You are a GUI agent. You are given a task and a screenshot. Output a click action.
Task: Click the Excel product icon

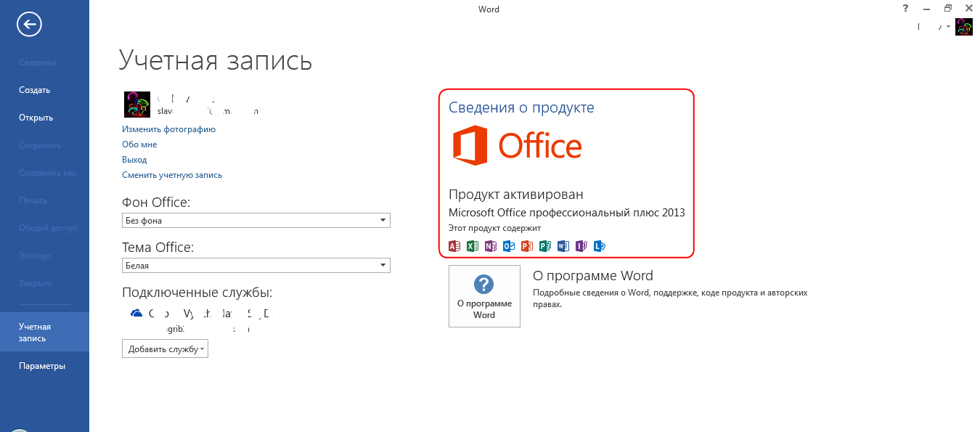click(x=473, y=246)
